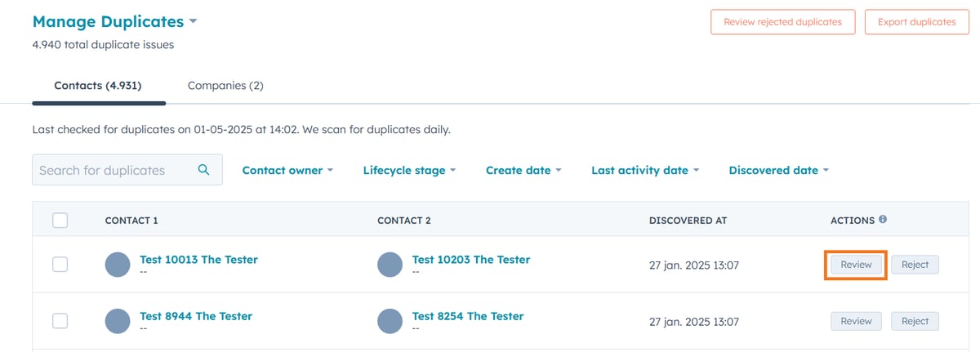Click avatar of Test 8944 The Tester
Image resolution: width=980 pixels, height=352 pixels.
[118, 321]
